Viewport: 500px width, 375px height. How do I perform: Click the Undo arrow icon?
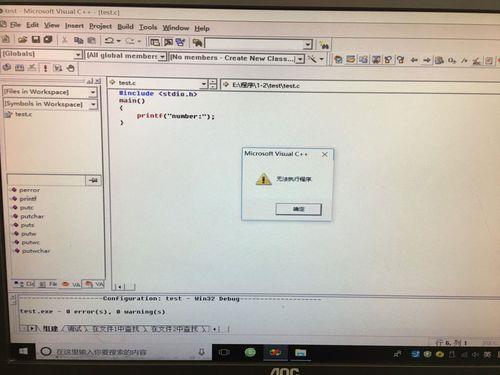point(109,41)
